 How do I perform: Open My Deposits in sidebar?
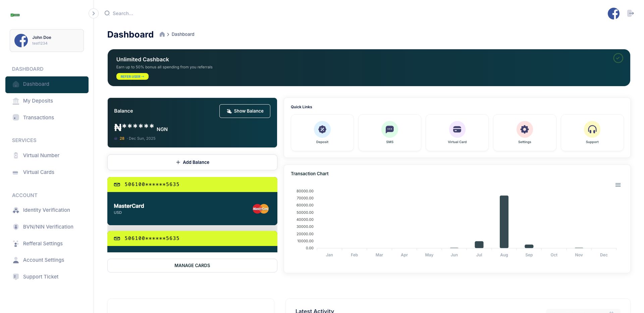(x=47, y=101)
